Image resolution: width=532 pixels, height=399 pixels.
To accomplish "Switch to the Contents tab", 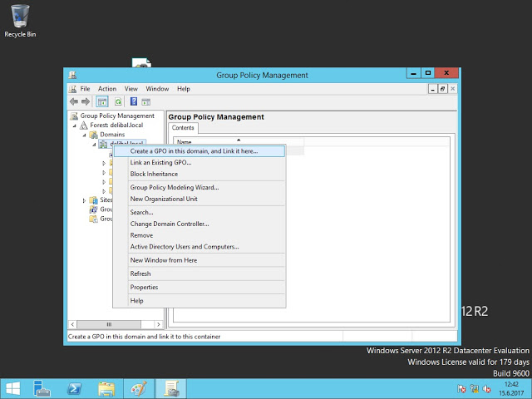I will click(183, 128).
